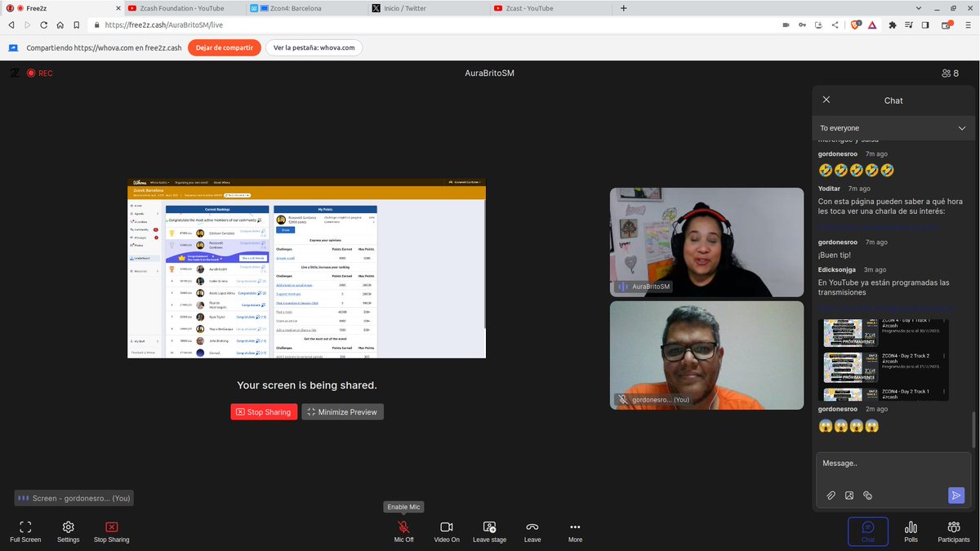
Task: Toggle the Chat panel button
Action: point(867,531)
